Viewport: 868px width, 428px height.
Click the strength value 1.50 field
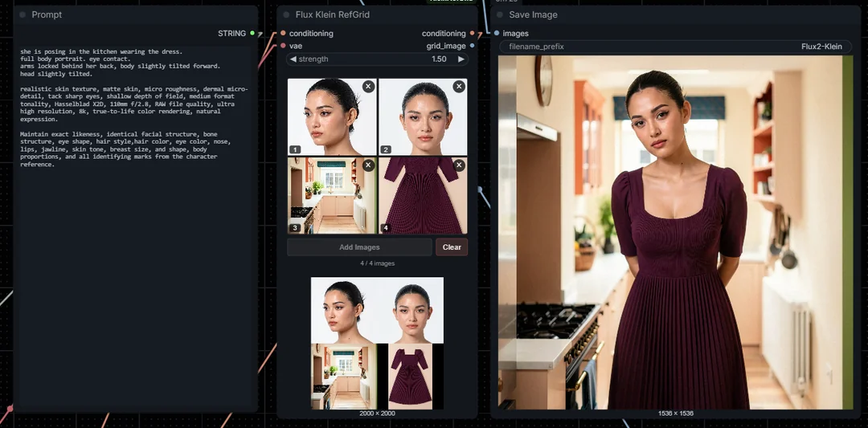(x=439, y=59)
